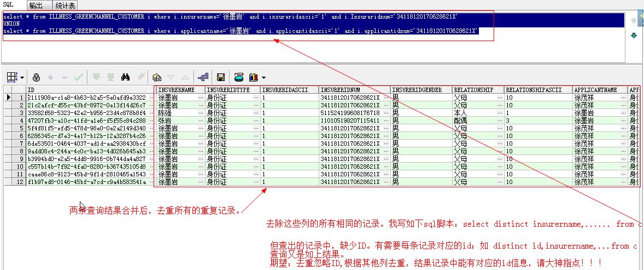This screenshot has width=644, height=270.
Task: Click ellipsis in row 3 身份证 cell
Action: [257, 113]
